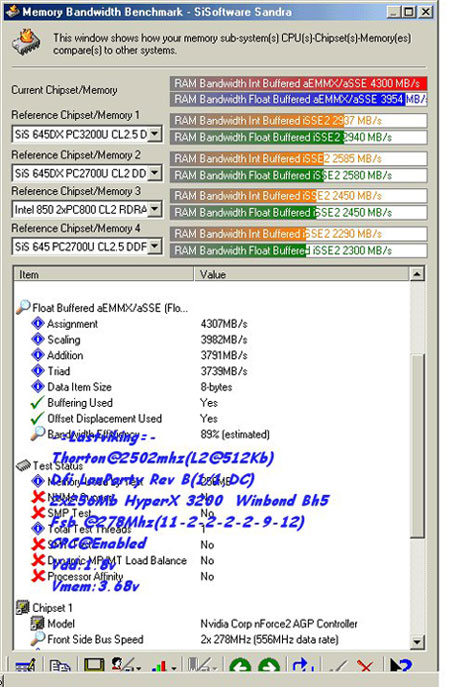
Task: Click red X icon beside Processor Affinity
Action: click(38, 575)
